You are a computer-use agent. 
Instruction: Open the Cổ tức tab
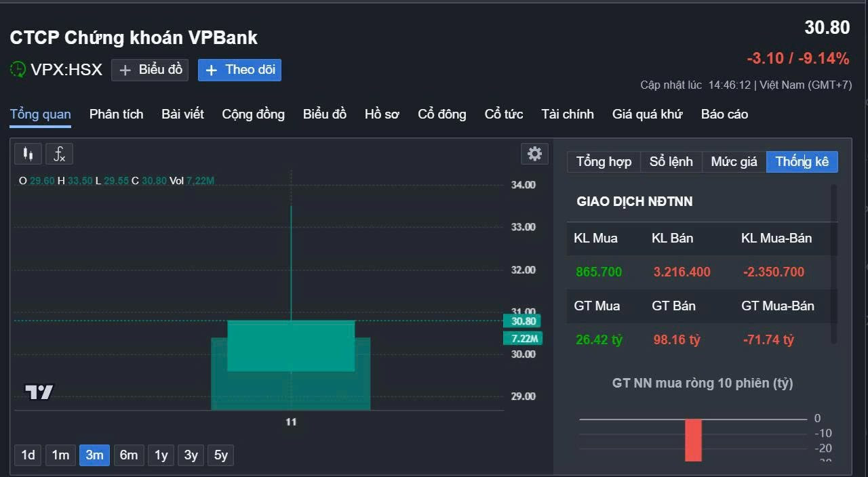(503, 115)
